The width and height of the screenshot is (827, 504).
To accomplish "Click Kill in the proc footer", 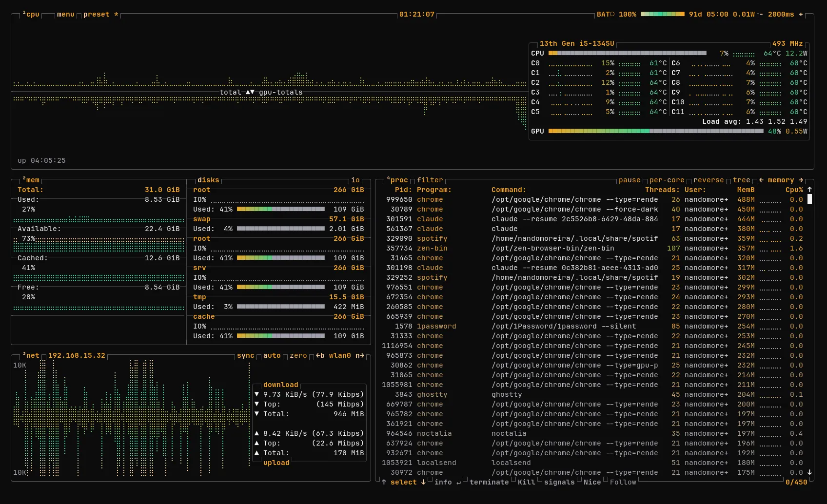I will [527, 482].
